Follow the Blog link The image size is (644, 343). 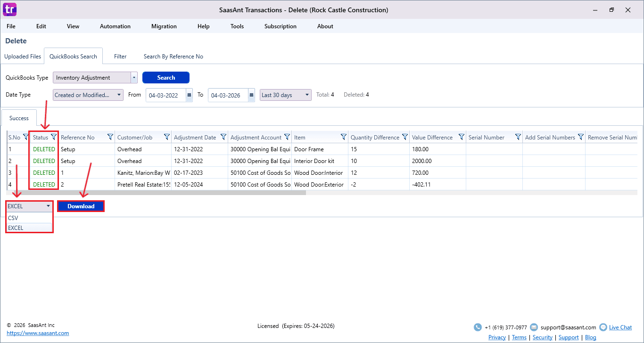click(x=590, y=337)
